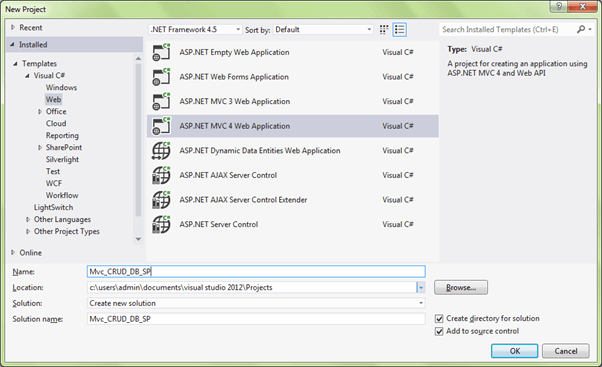Image resolution: width=602 pixels, height=367 pixels.
Task: Select the WCF template category
Action: point(54,184)
